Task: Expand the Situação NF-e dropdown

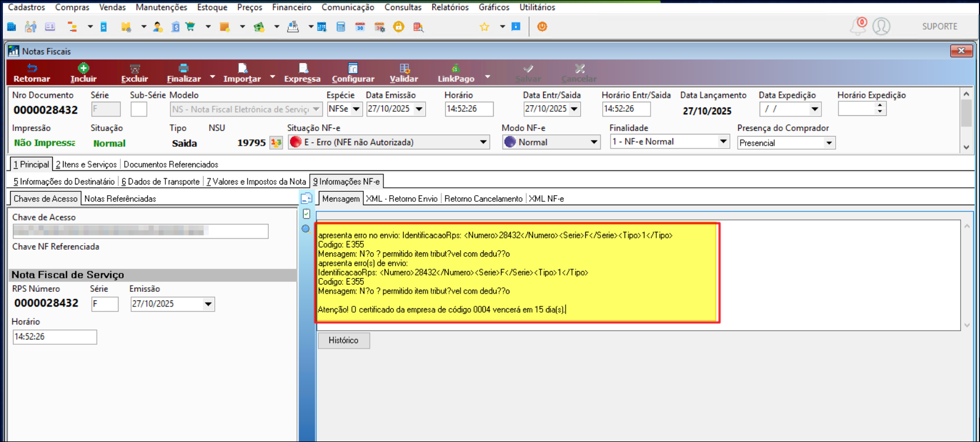Action: click(483, 142)
